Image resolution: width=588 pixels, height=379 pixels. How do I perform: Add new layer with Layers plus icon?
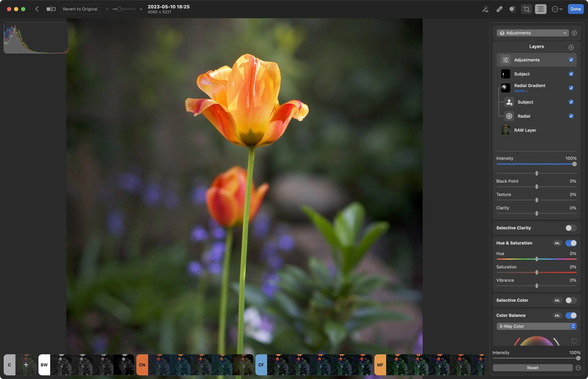[x=571, y=47]
